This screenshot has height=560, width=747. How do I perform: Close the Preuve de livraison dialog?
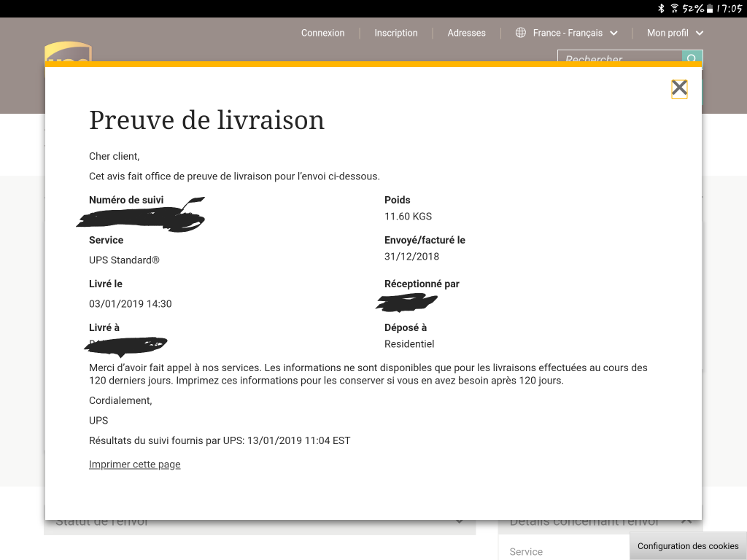pyautogui.click(x=679, y=89)
